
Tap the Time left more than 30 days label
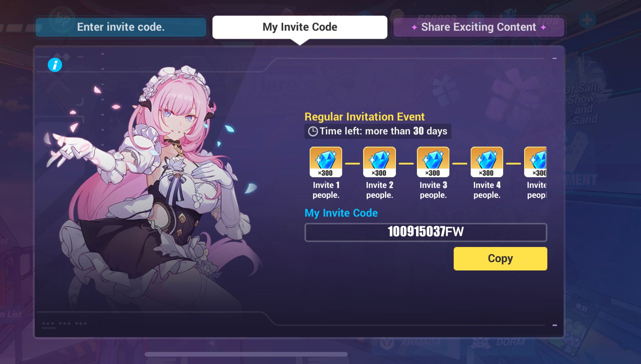(x=383, y=131)
